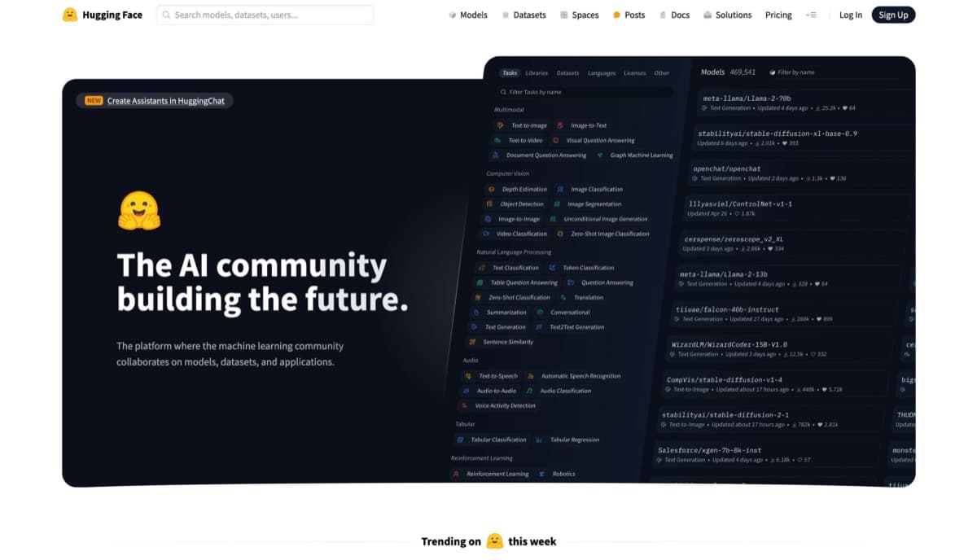This screenshot has width=977, height=560.
Task: Click the Docs icon in navbar
Action: [x=663, y=15]
